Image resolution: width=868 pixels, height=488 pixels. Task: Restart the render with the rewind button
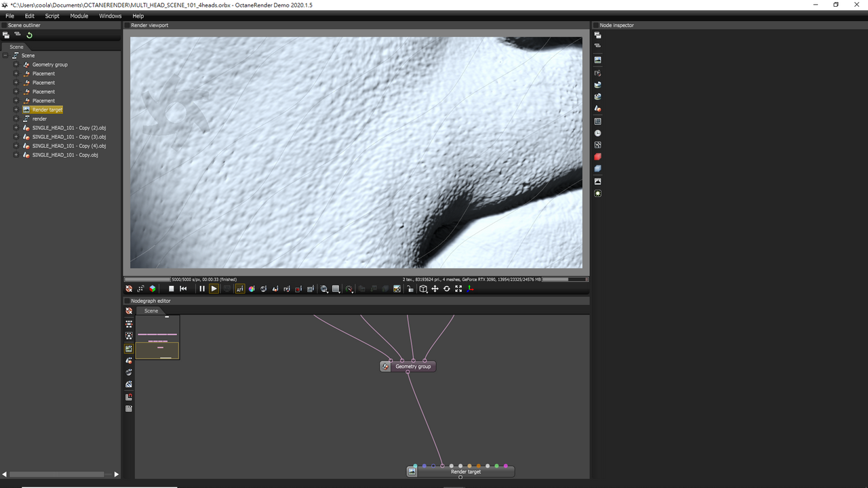pos(183,289)
